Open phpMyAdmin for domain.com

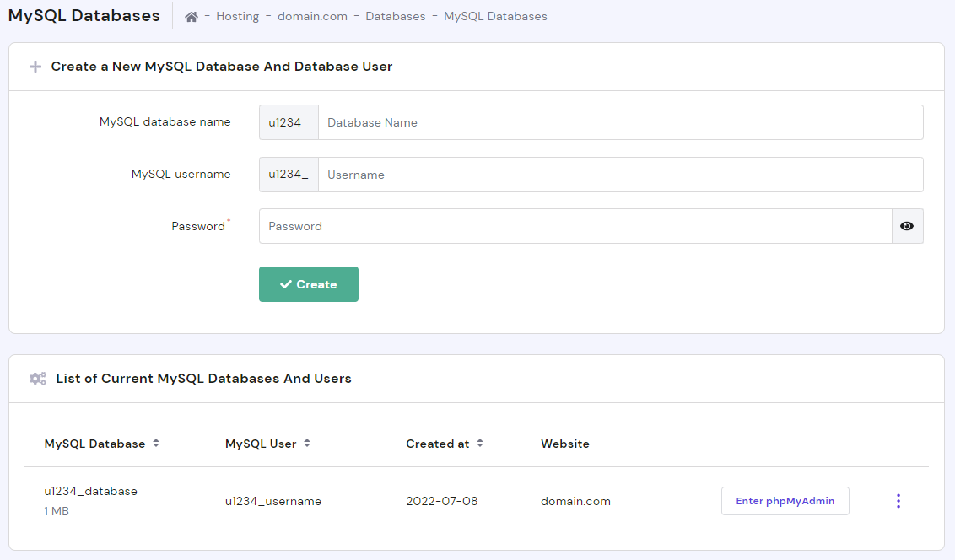coord(785,500)
